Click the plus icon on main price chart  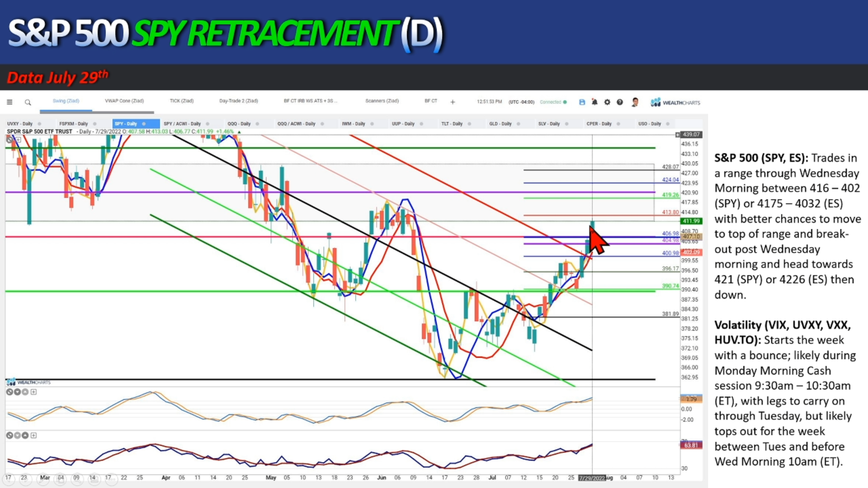point(18,139)
